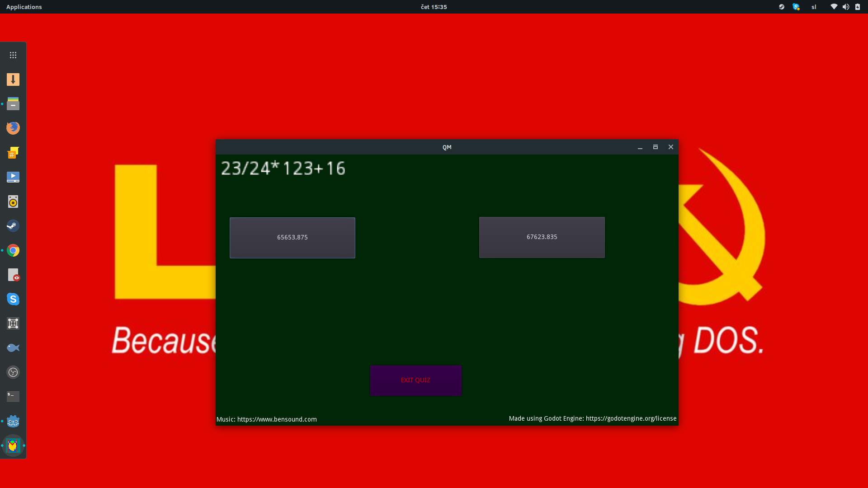Open the document viewer with red eye icon
This screenshot has width=868, height=488.
click(13, 275)
